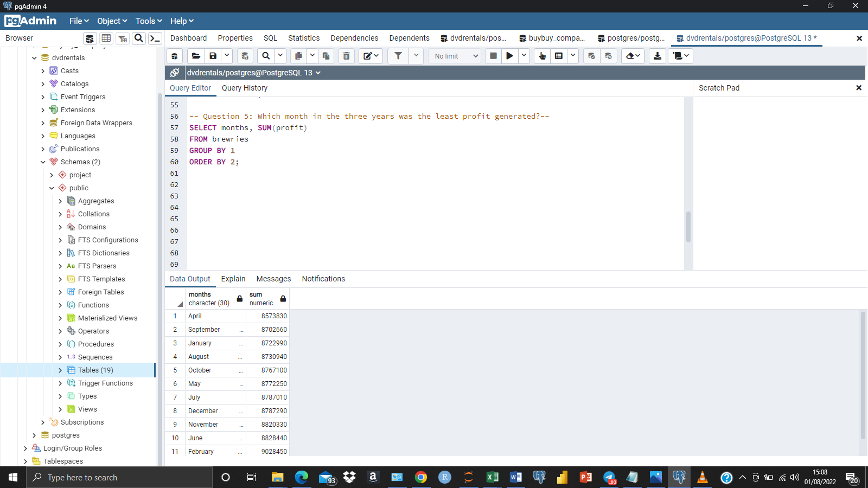Image resolution: width=868 pixels, height=488 pixels.
Task: Select the Statistics tab link
Action: pyautogui.click(x=303, y=38)
